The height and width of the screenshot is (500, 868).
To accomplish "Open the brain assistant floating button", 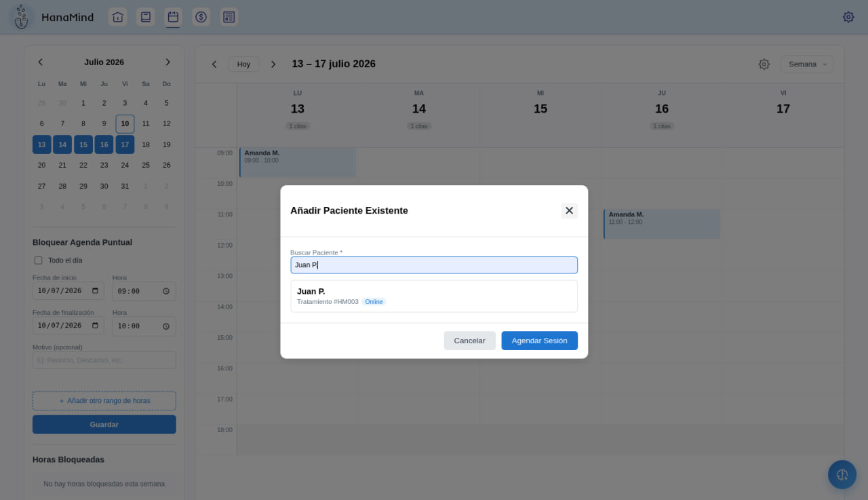I will point(842,475).
